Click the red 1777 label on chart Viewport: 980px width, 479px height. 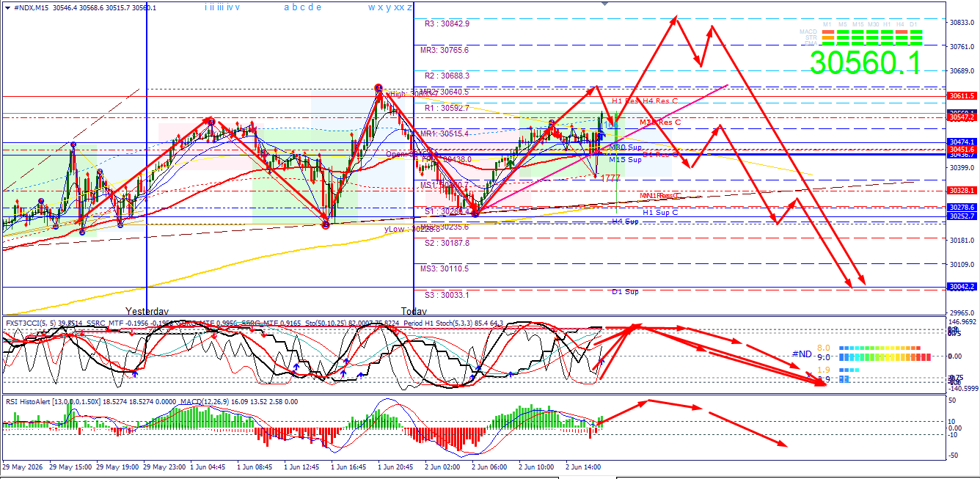click(611, 178)
